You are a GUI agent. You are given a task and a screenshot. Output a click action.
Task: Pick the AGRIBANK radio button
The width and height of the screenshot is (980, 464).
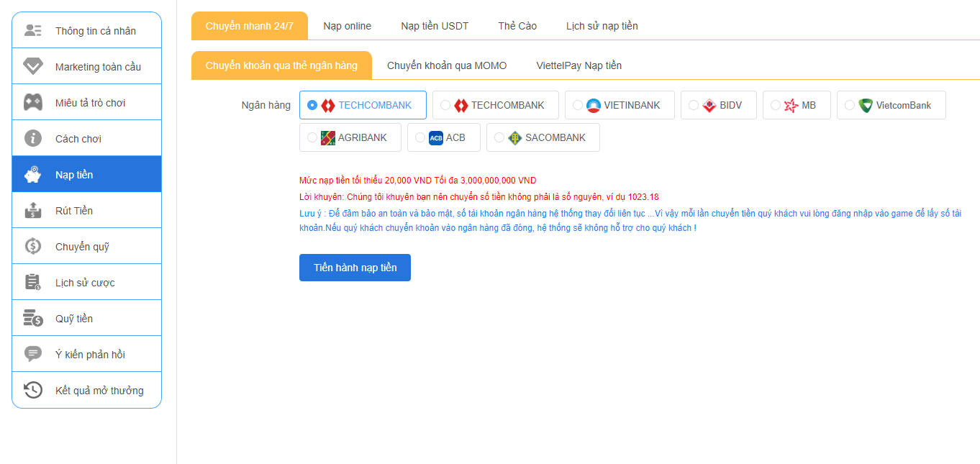pyautogui.click(x=312, y=137)
